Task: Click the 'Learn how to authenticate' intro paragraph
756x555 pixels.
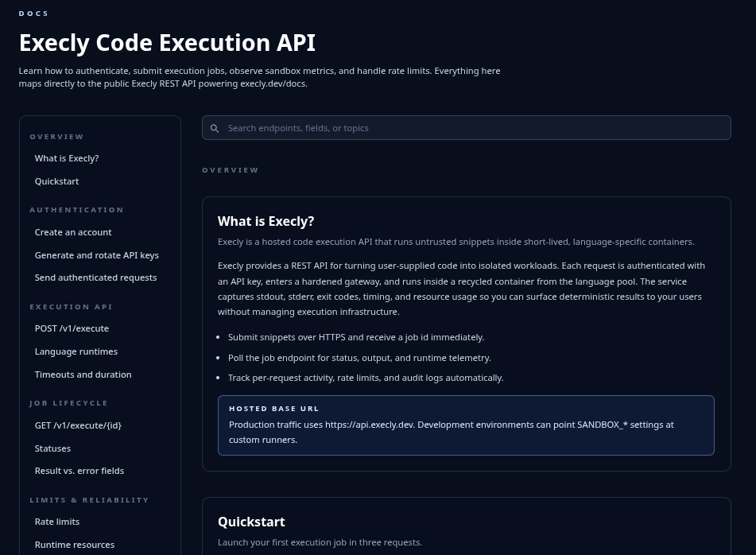Action: 259,77
